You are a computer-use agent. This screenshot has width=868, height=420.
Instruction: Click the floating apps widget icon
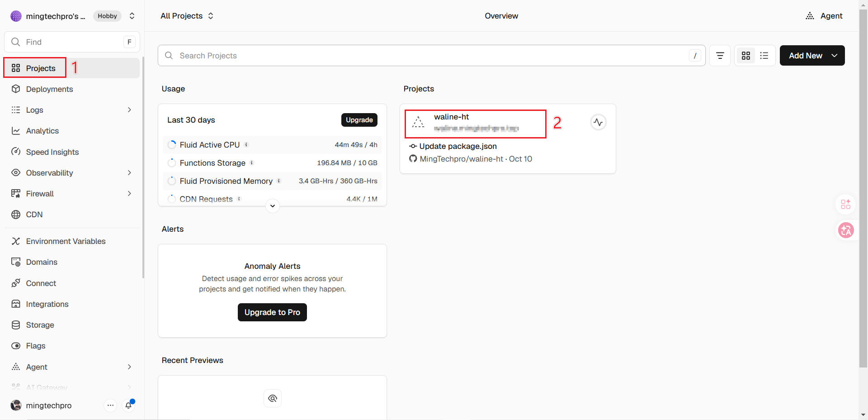click(846, 204)
